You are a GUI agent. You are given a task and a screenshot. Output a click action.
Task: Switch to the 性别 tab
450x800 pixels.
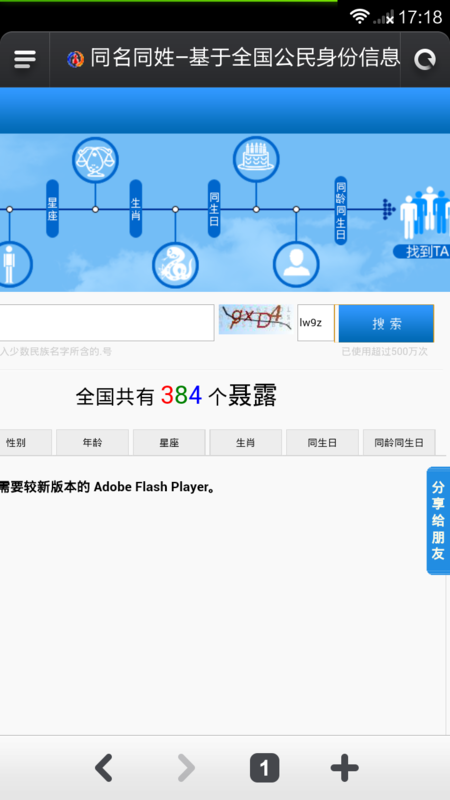coord(26,442)
